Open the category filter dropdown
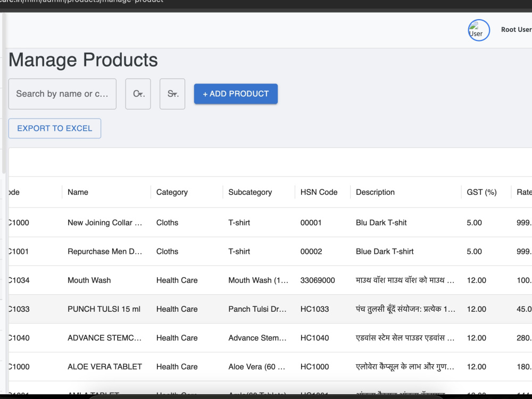This screenshot has width=532, height=399. pos(138,94)
